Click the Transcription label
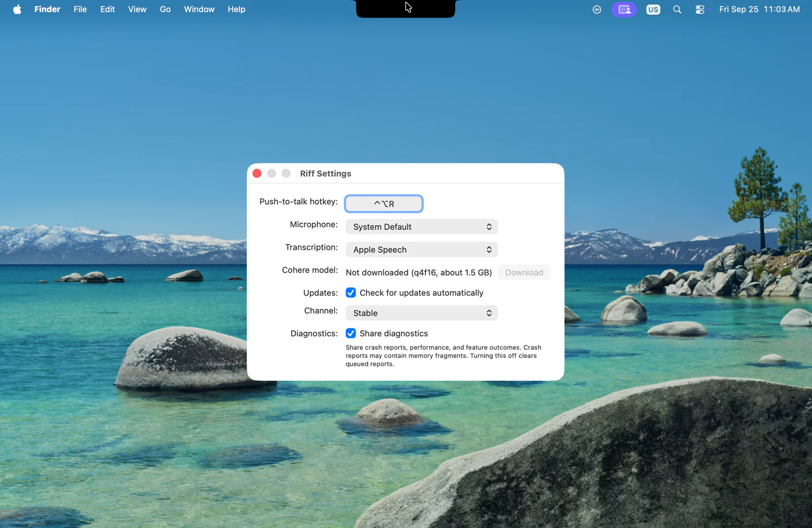 [311, 247]
